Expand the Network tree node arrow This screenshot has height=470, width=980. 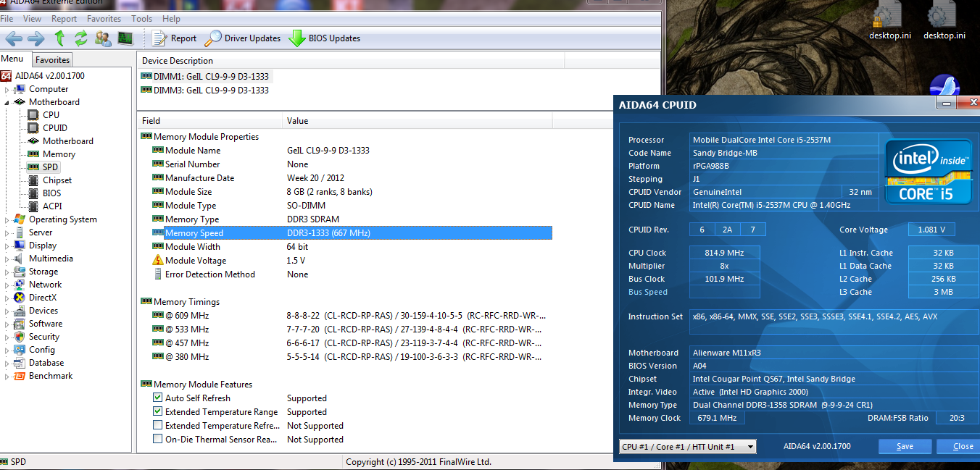[7, 285]
